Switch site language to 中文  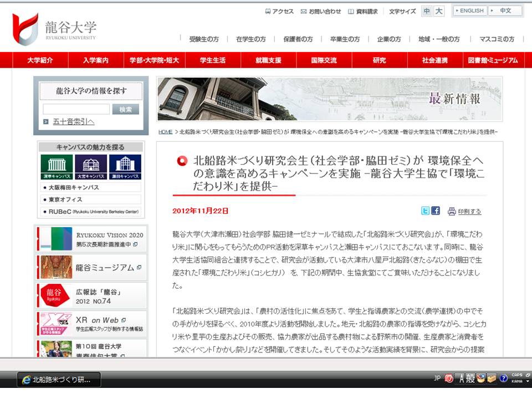click(505, 11)
